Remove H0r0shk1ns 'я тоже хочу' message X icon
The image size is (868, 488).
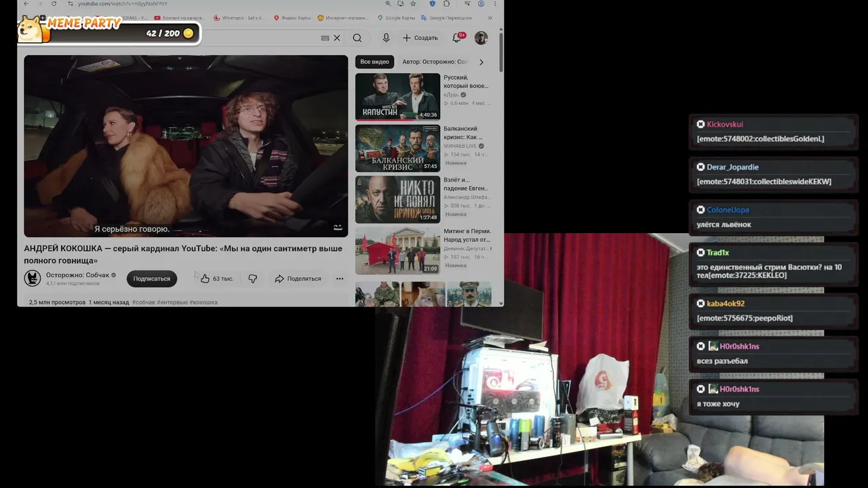coord(701,389)
